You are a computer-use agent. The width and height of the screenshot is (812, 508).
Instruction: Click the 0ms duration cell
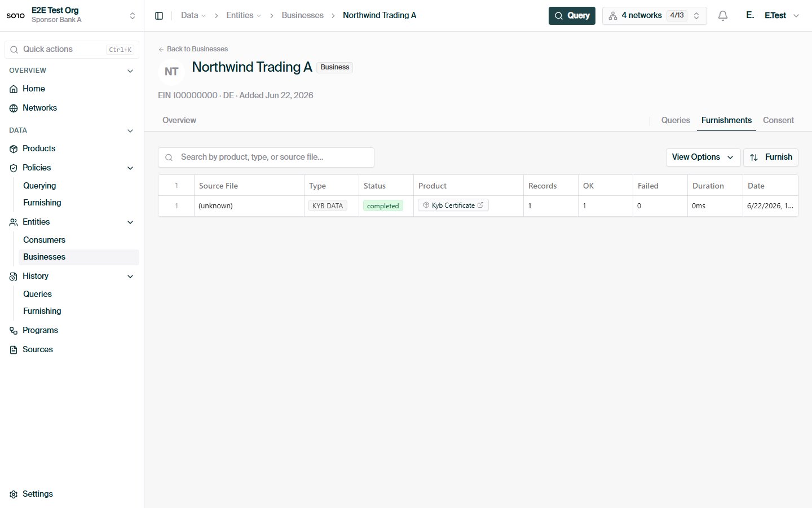(715, 206)
